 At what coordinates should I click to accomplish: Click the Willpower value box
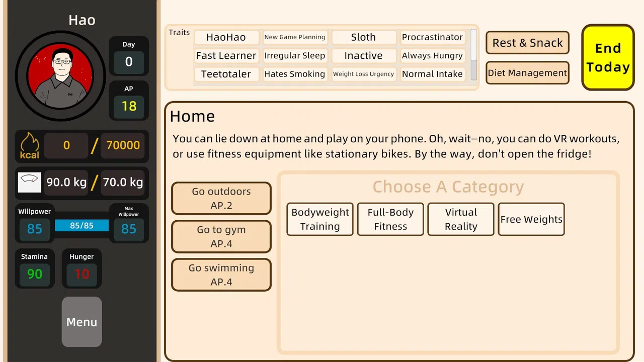[x=34, y=229]
